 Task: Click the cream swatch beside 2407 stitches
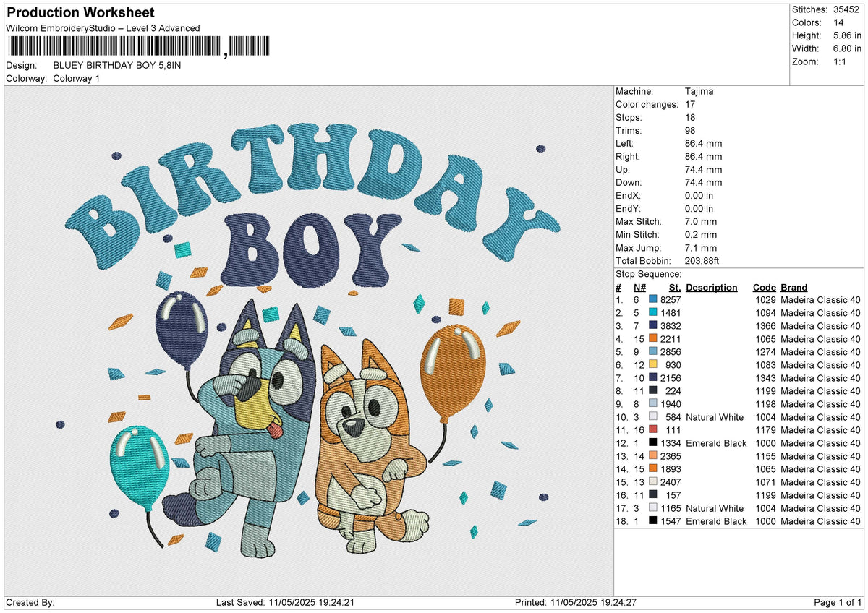tap(653, 481)
